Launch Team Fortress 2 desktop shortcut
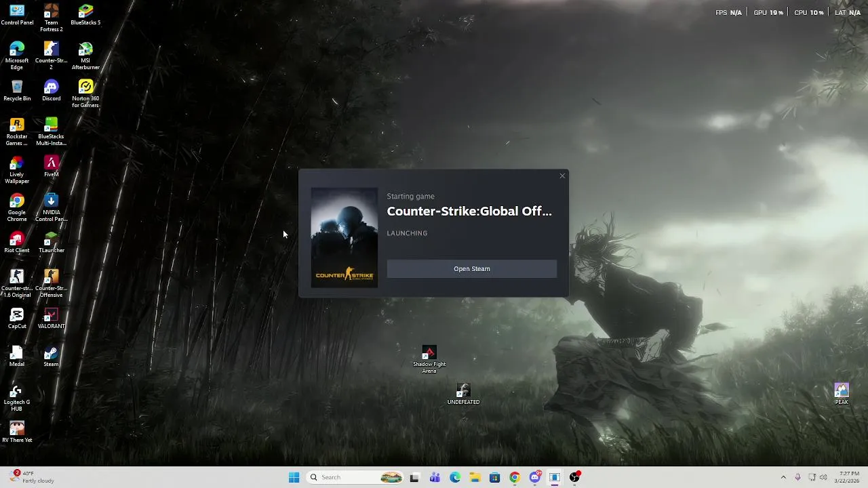This screenshot has width=868, height=488. click(x=51, y=18)
